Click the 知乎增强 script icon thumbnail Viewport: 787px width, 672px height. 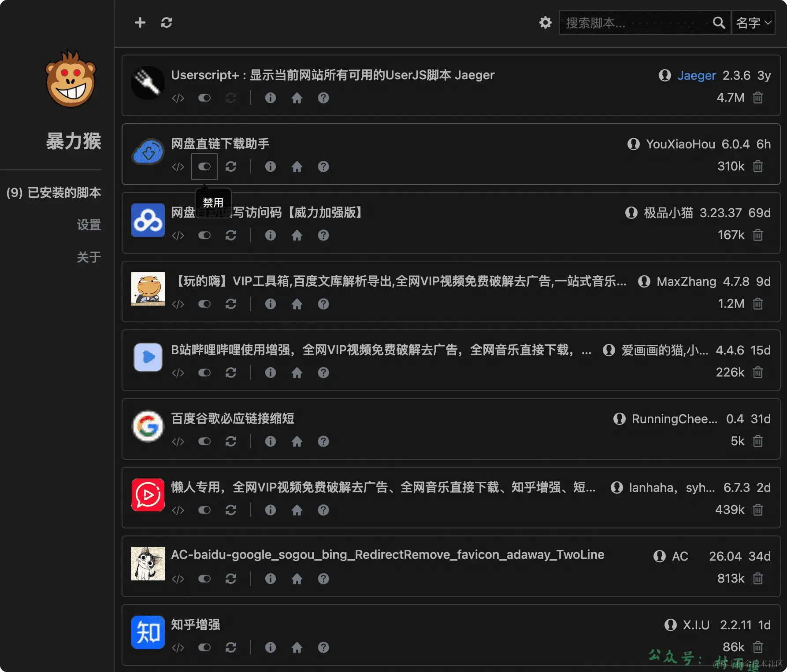pyautogui.click(x=148, y=632)
